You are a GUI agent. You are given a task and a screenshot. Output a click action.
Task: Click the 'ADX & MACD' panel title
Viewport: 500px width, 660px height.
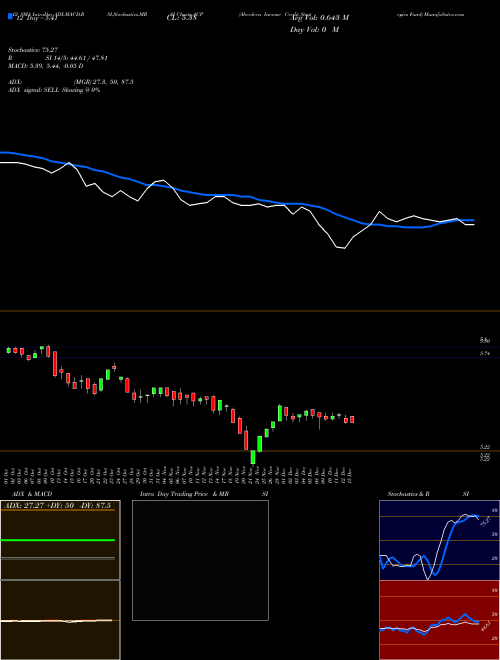click(x=32, y=494)
